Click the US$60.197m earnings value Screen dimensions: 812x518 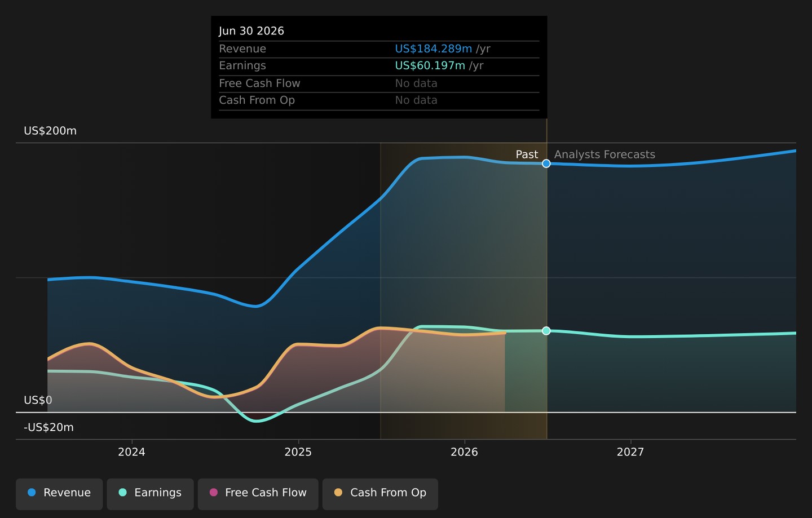click(430, 66)
